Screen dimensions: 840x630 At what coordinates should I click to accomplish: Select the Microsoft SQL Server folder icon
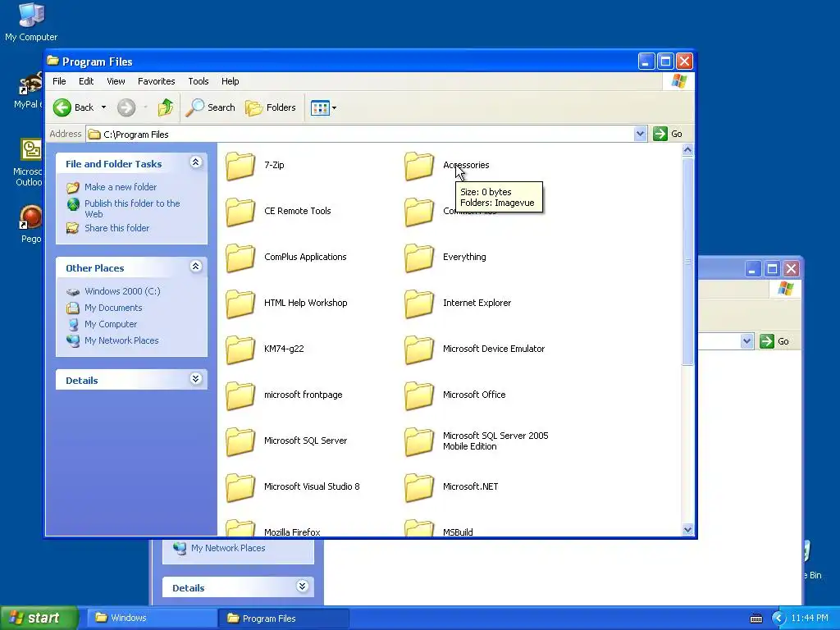[240, 442]
